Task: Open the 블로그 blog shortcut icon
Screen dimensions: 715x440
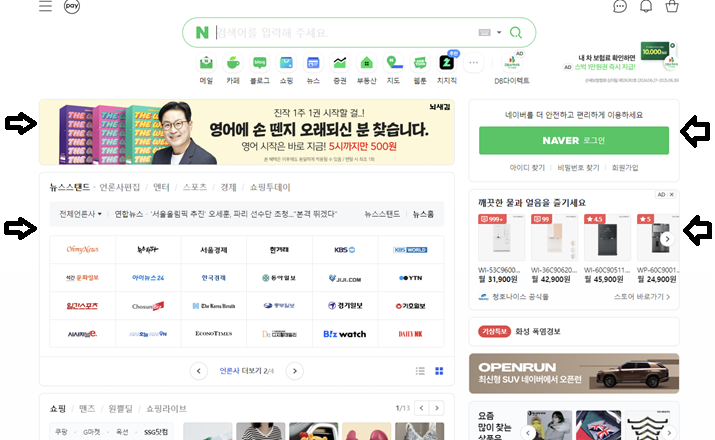Action: [x=259, y=63]
